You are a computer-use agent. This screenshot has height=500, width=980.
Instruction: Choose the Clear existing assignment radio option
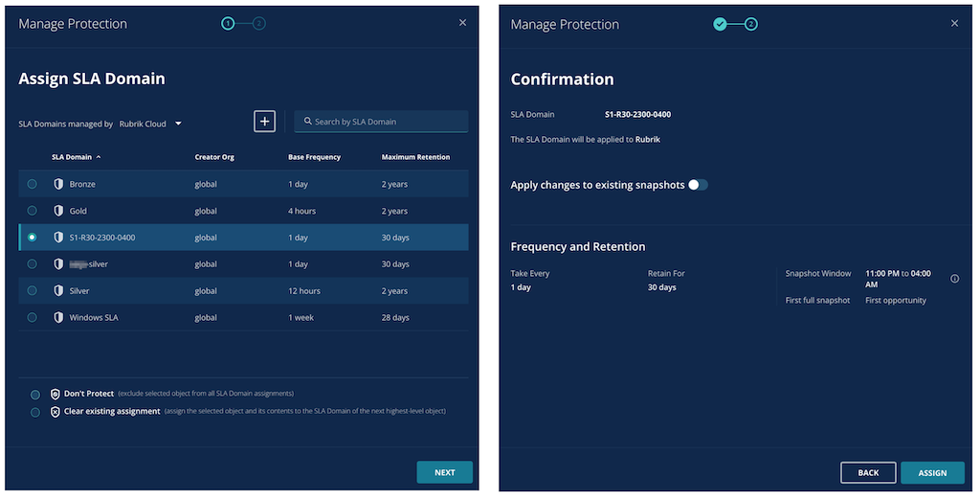click(35, 412)
